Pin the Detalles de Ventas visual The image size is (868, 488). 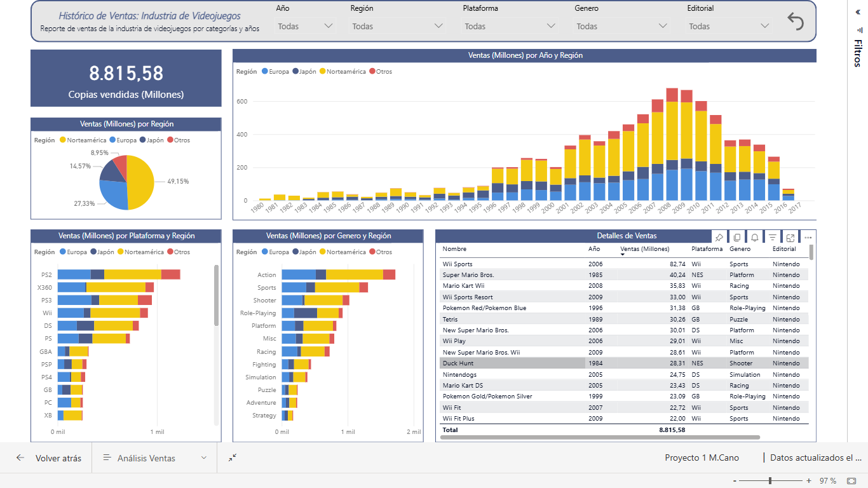click(719, 238)
